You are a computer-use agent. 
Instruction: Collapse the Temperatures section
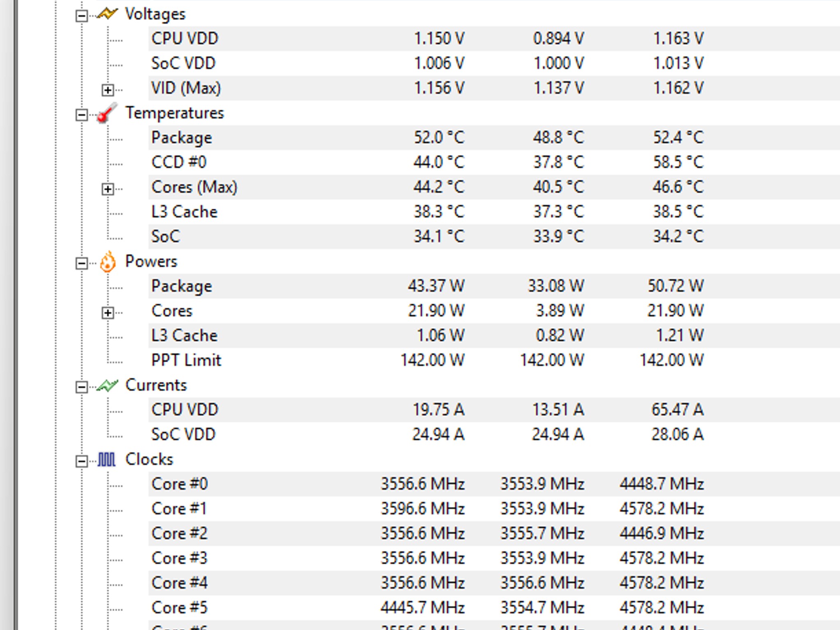pyautogui.click(x=82, y=115)
